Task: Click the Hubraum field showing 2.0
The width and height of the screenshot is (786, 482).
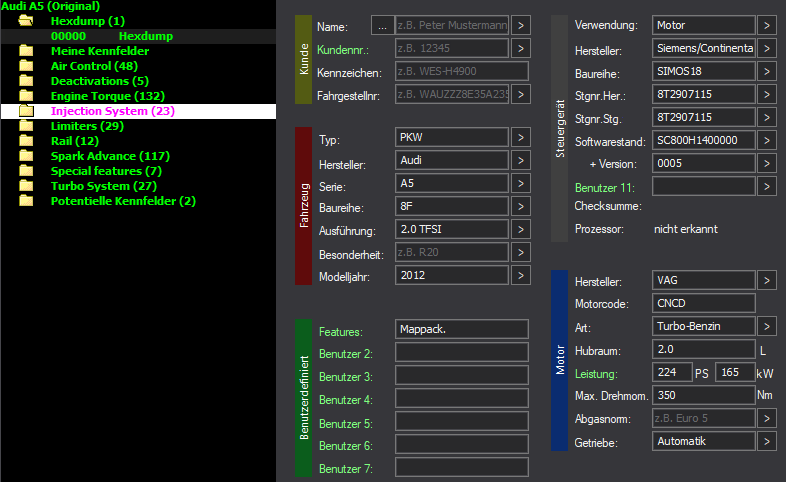Action: 704,349
